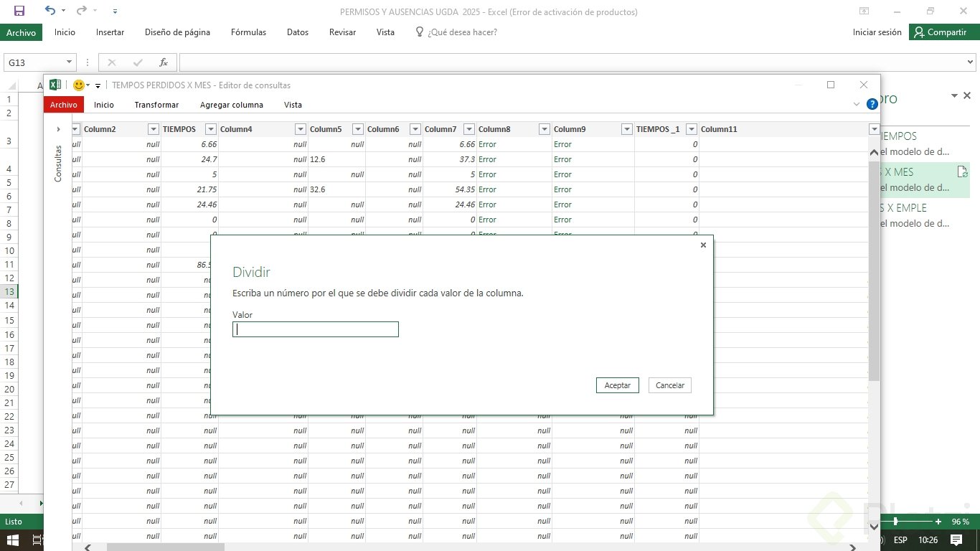Open the TIEMPOS column filter dropdown

(x=210, y=129)
